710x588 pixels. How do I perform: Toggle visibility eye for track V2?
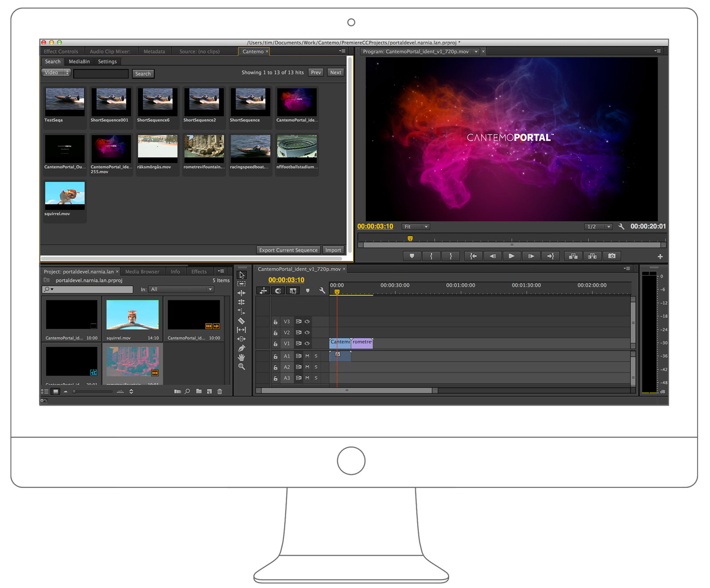[x=307, y=332]
